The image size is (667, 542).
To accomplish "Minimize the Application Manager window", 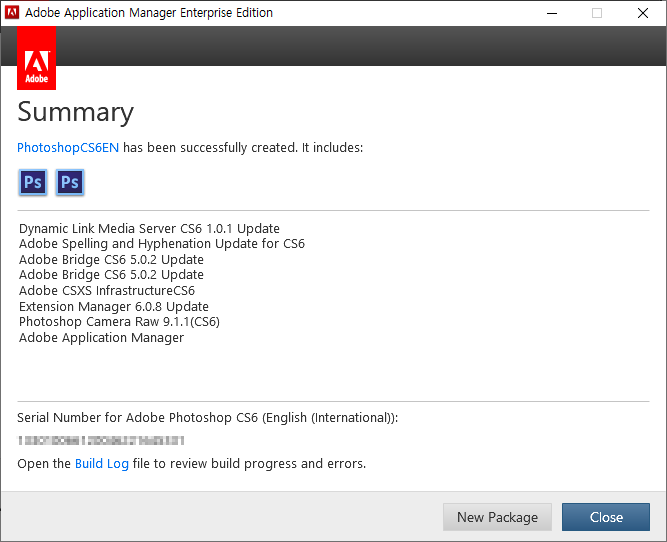I will (552, 13).
